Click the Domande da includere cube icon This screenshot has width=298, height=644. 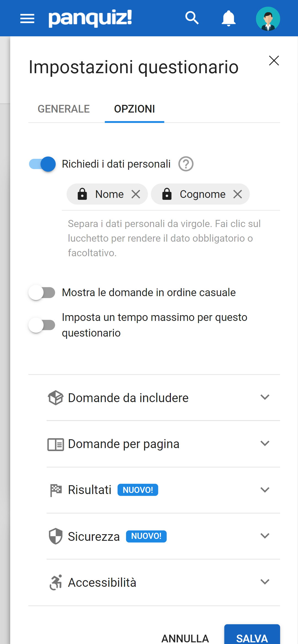click(55, 398)
